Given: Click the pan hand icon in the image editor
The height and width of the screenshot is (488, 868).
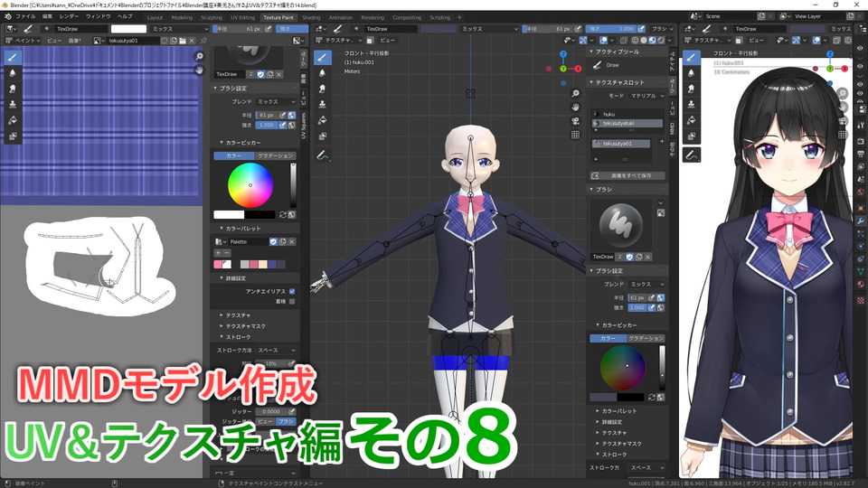Looking at the screenshot, I should [199, 70].
